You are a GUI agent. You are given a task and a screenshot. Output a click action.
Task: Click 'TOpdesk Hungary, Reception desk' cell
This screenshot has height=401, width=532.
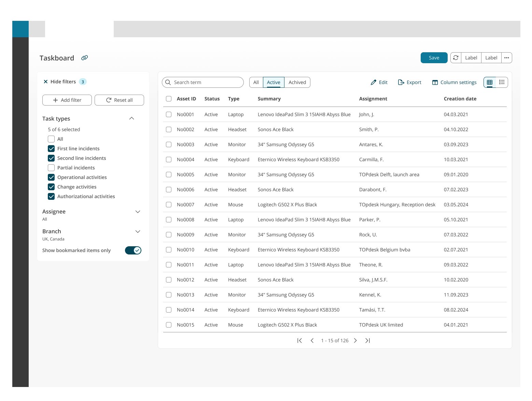point(397,205)
